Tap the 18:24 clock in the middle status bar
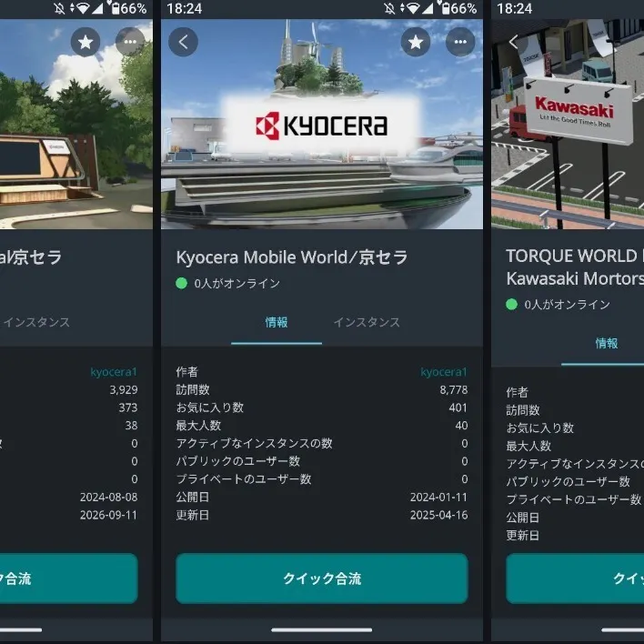This screenshot has width=644, height=644. coord(185,8)
